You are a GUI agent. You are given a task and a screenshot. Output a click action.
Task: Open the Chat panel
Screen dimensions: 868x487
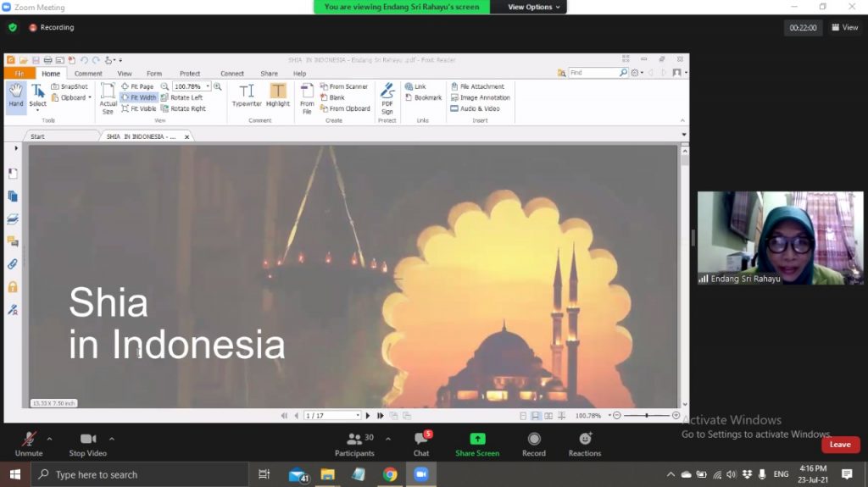tap(421, 442)
